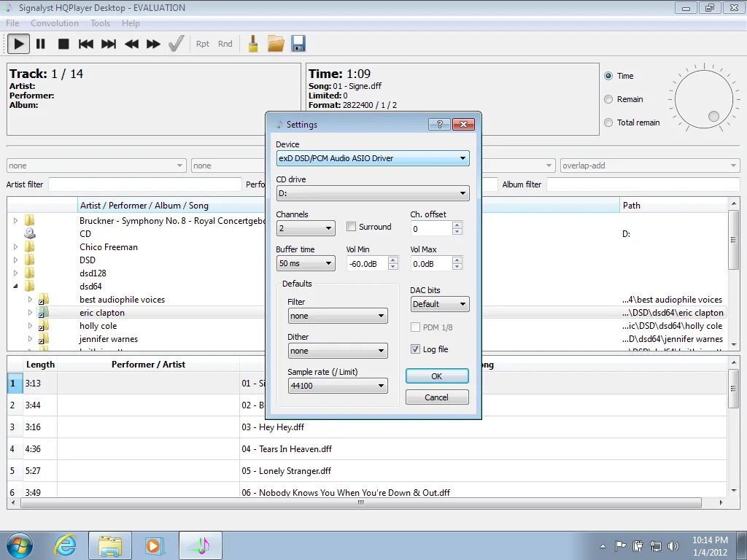The image size is (747, 560).
Task: Start playback with the Play button
Action: point(18,44)
